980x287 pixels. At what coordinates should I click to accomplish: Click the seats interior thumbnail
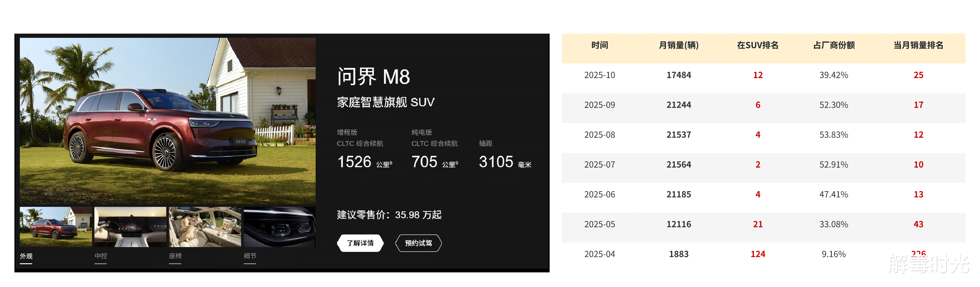click(205, 227)
